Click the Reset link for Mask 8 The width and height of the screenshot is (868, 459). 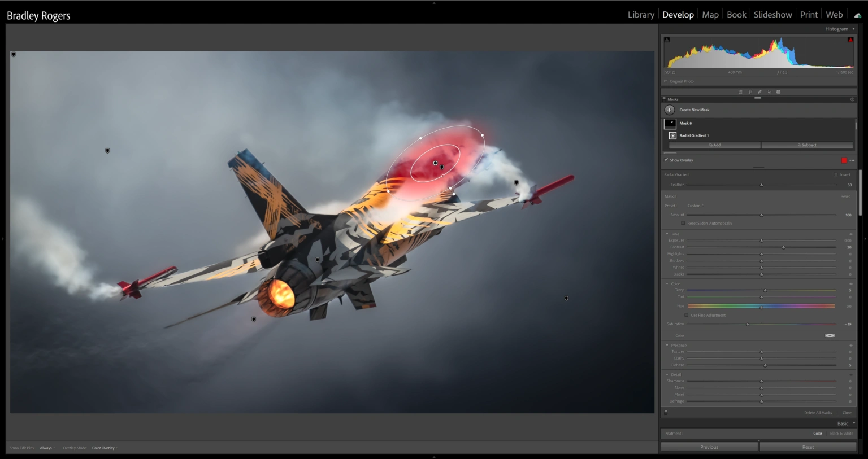(x=845, y=196)
